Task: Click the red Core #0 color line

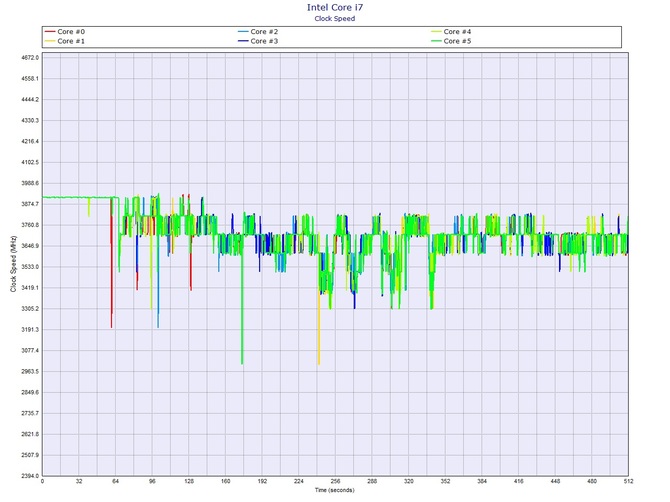Action: point(50,32)
